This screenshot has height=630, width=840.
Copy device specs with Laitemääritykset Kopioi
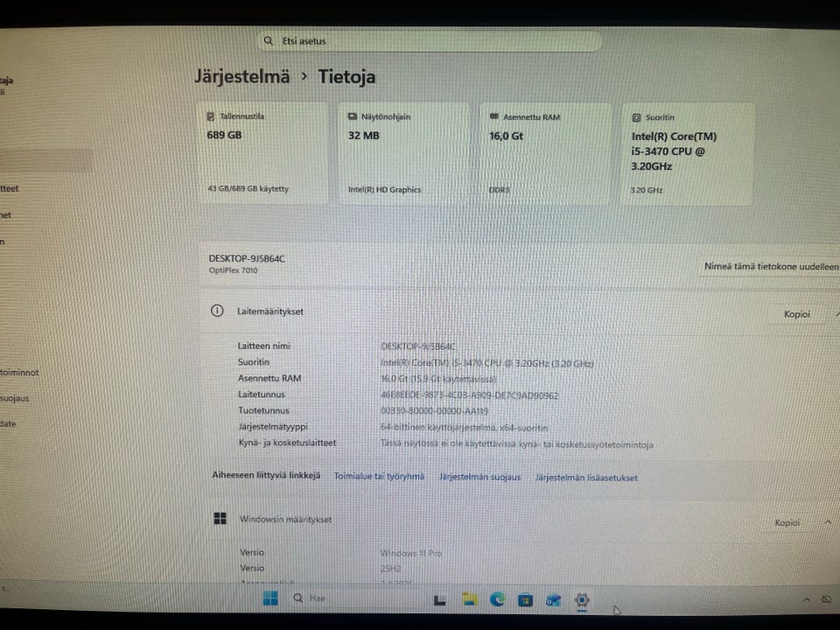pos(796,314)
